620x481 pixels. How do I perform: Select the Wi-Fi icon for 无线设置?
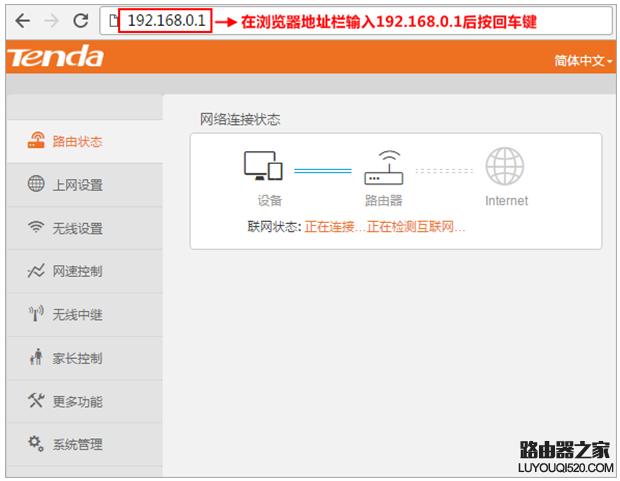point(36,227)
